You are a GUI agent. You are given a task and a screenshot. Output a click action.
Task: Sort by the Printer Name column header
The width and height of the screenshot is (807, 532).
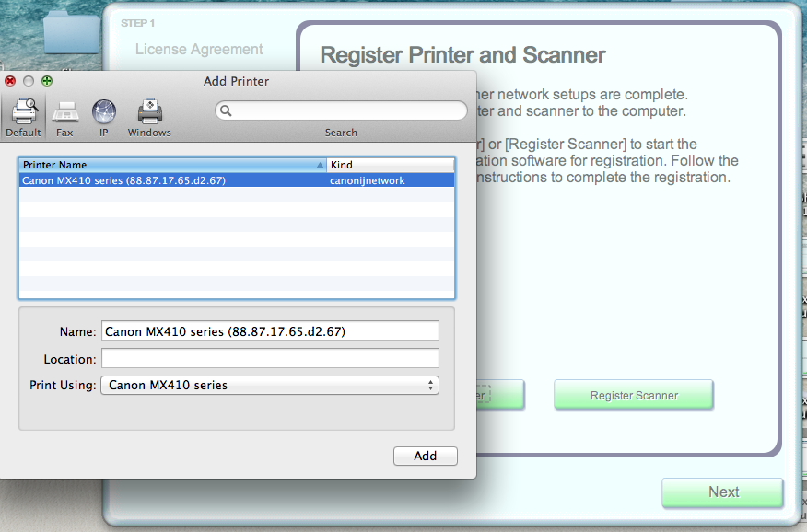pyautogui.click(x=172, y=165)
